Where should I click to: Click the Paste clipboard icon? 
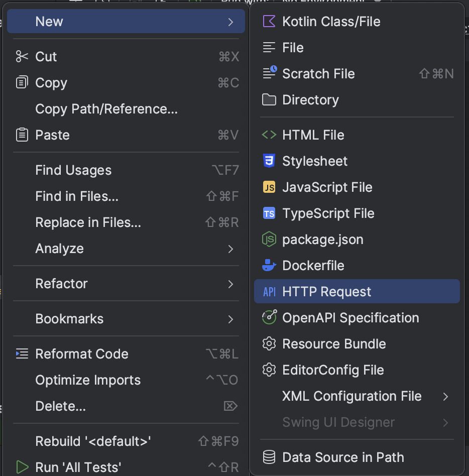22,135
